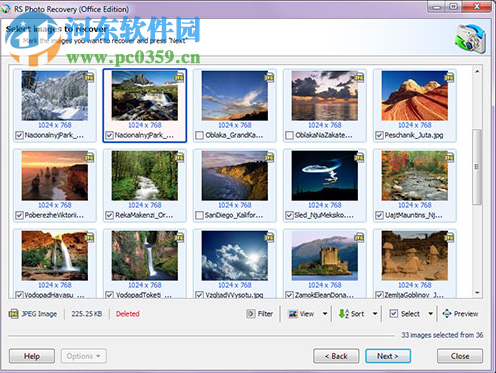Uncheck the Sled_NjuMeksiko checkbox
Image resolution: width=496 pixels, height=373 pixels.
[x=289, y=215]
